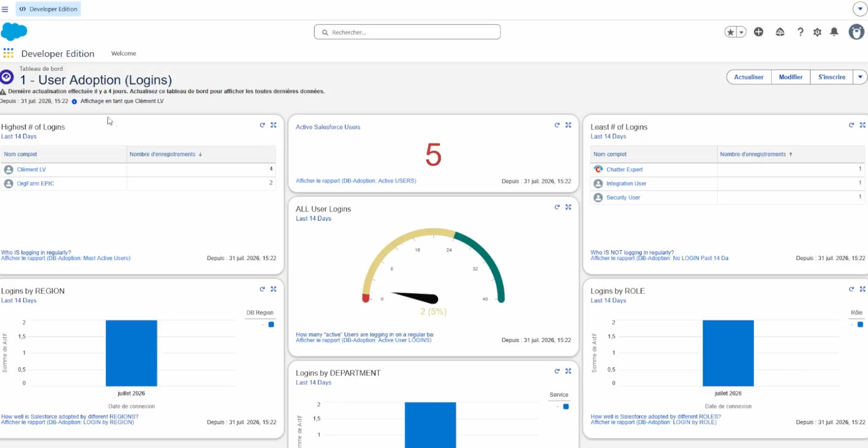Screen dimensions: 868x448
Task: Click the DB Region legend blue swatch
Action: 271,324
